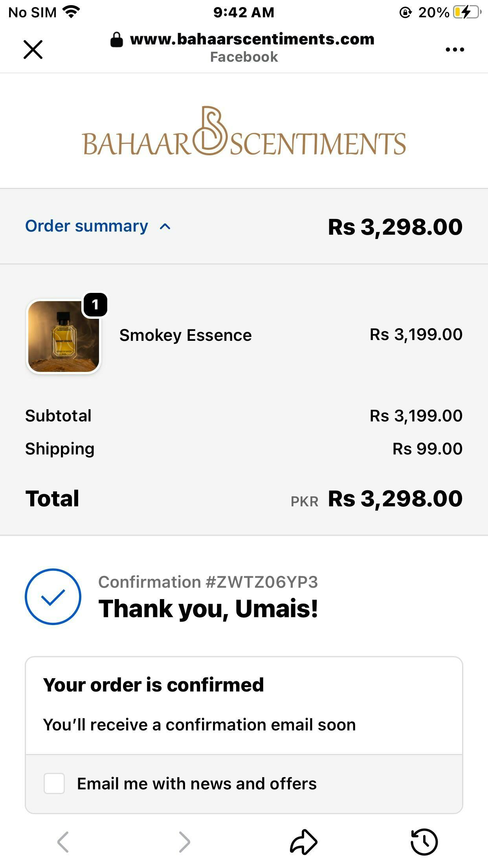
Task: Tap the Rs 3,298.00 total in summary header
Action: [395, 227]
